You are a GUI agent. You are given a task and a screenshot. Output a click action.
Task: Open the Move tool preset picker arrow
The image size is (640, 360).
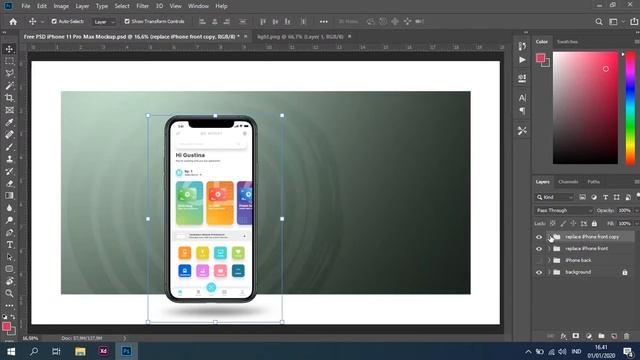point(42,22)
